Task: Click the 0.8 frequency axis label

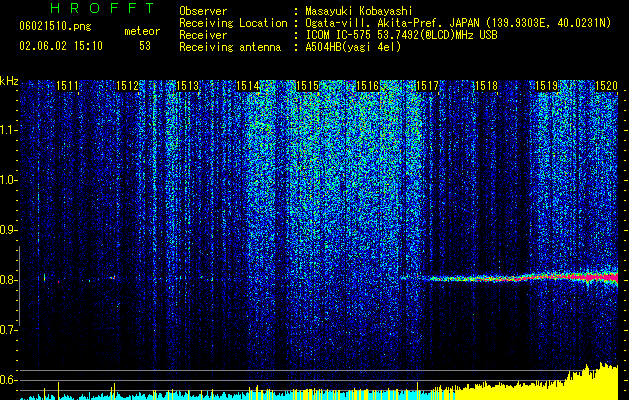Action: (8, 280)
